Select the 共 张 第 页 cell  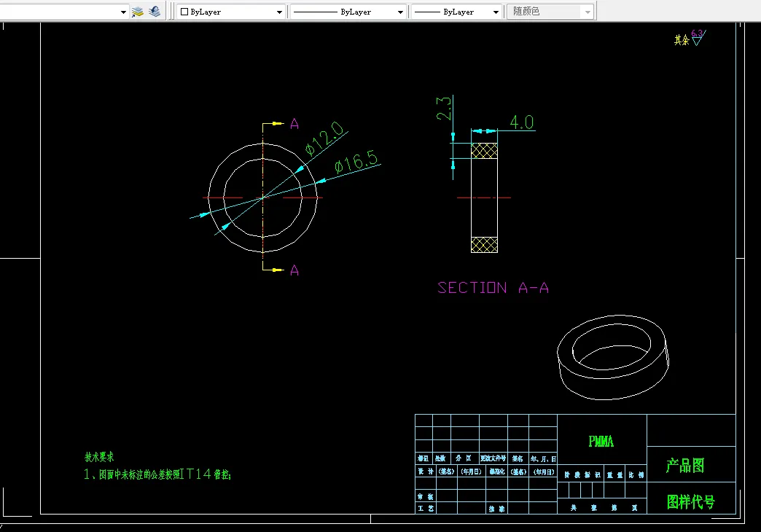[x=602, y=508]
